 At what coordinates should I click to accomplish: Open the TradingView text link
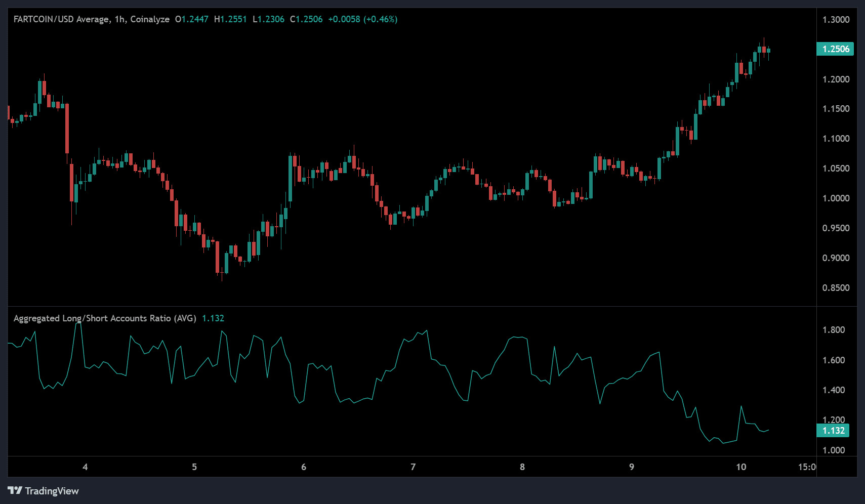pyautogui.click(x=52, y=491)
